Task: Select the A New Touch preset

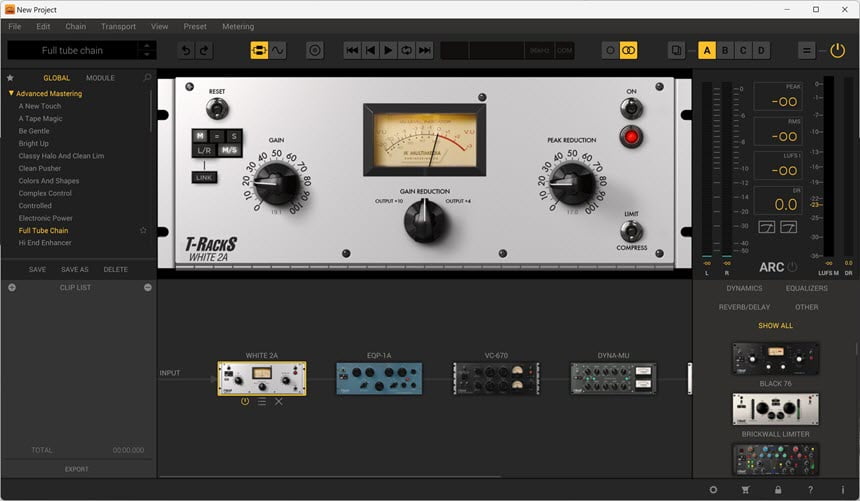Action: (39, 106)
